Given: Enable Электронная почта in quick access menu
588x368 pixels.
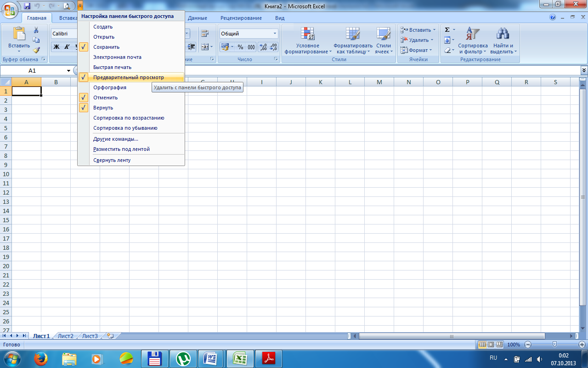Looking at the screenshot, I should click(131, 57).
